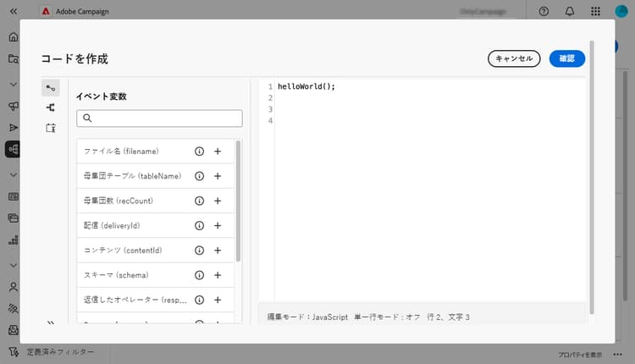635x364 pixels.
Task: Click the キャンセル button
Action: (x=514, y=58)
